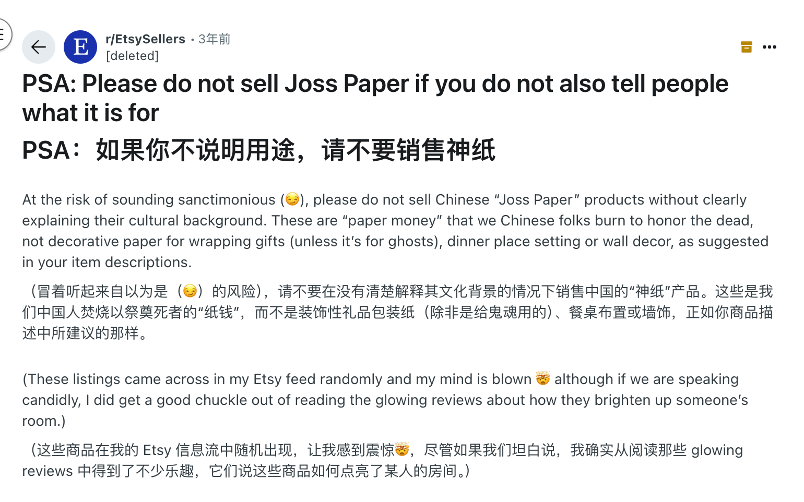Go to the r/EtsySellers community link
The width and height of the screenshot is (804, 502).
point(145,39)
